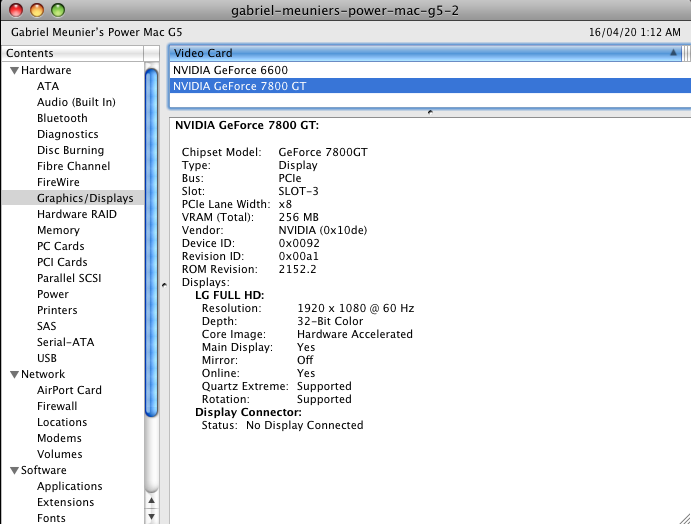Select Diagnostics in sidebar
691x524 pixels.
point(67,134)
